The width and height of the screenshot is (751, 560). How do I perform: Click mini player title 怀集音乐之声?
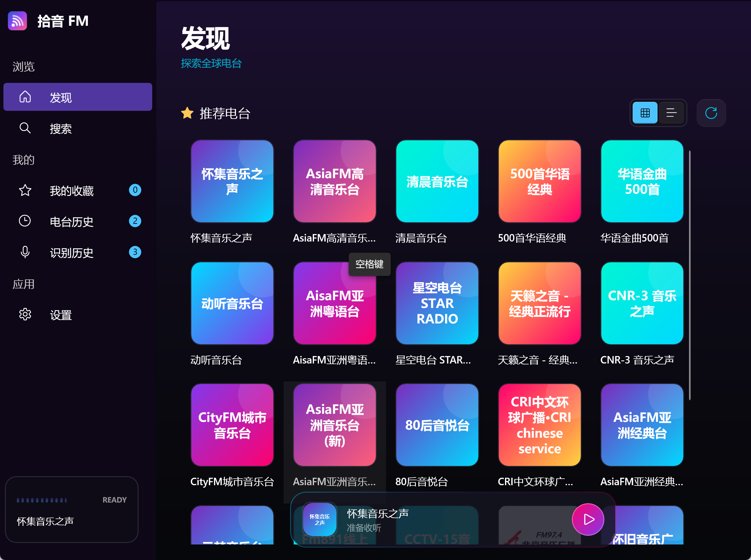[378, 513]
